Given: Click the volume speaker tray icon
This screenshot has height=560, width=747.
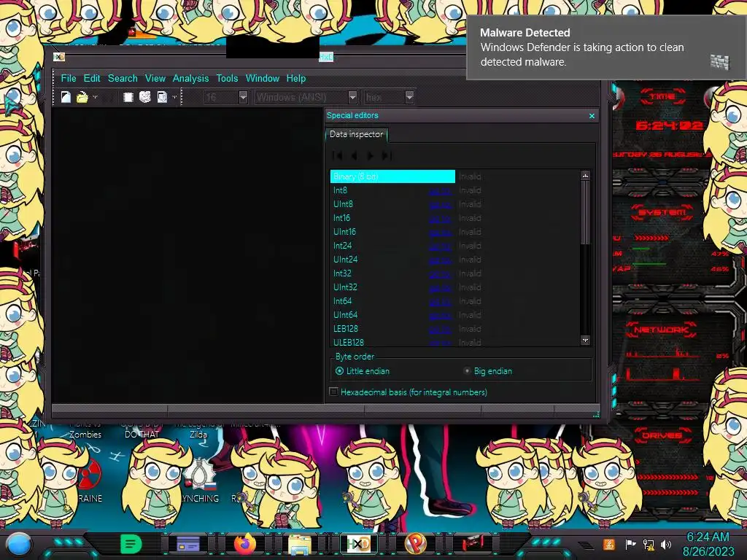Looking at the screenshot, I should coord(665,544).
